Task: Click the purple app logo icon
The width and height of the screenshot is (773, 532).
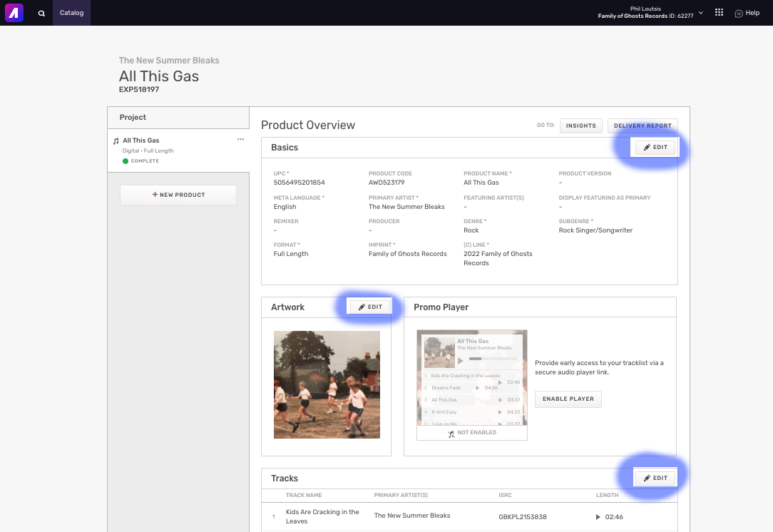Action: (14, 13)
